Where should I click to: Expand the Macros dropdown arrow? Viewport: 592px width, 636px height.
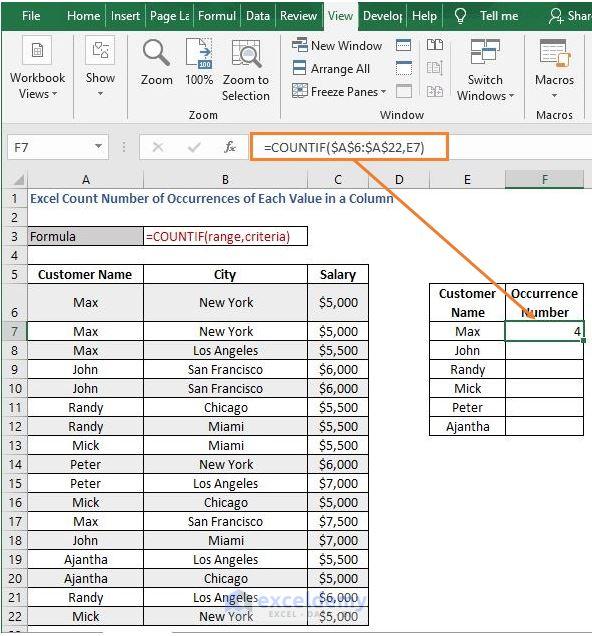click(554, 96)
